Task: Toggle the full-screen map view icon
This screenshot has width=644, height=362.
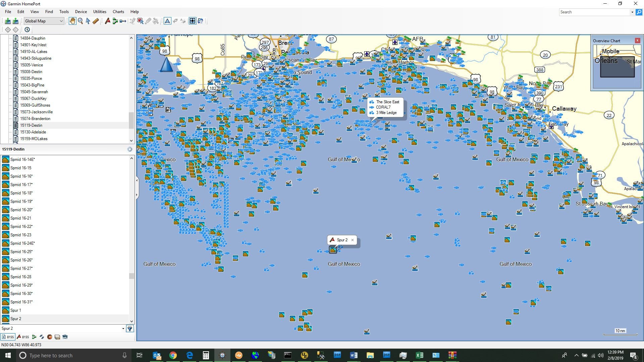Action: (193, 21)
